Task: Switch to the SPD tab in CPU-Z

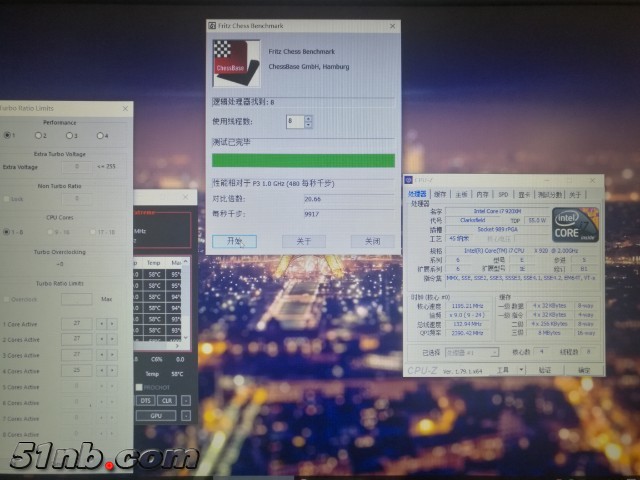Action: (x=503, y=194)
